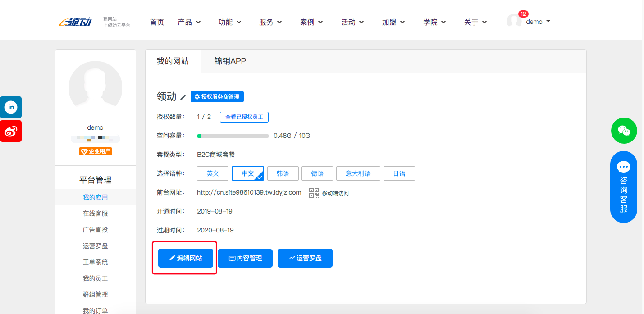This screenshot has width=644, height=314.
Task: Click the gear icon on 授权服务商管理
Action: [x=197, y=96]
